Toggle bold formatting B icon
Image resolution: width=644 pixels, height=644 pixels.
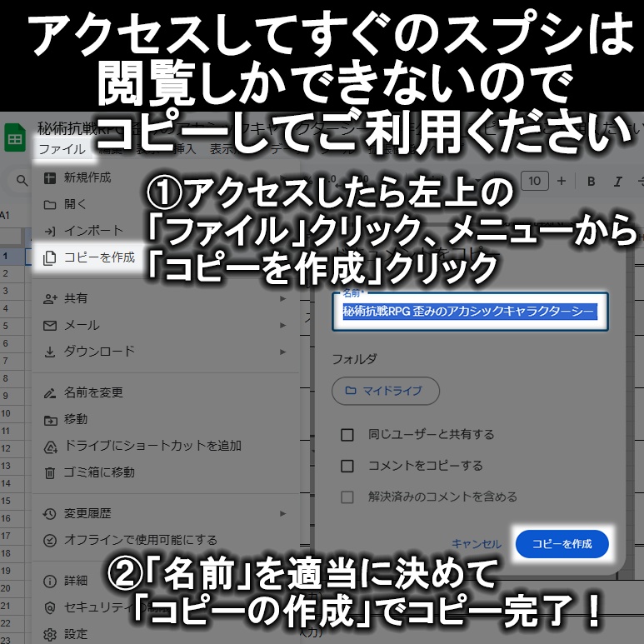[591, 181]
